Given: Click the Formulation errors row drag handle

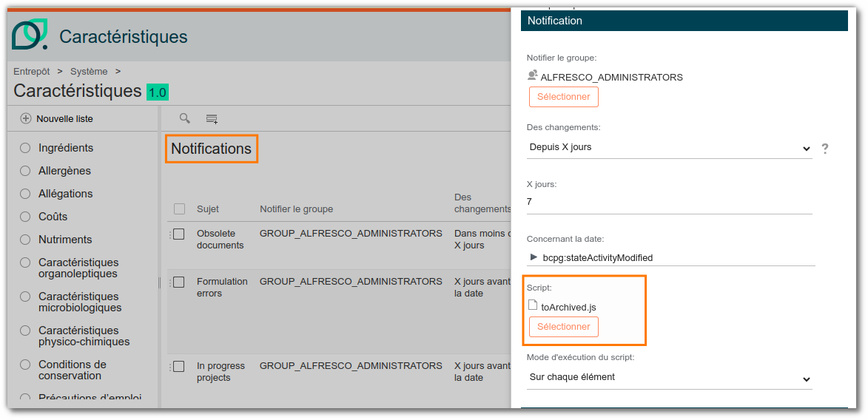Looking at the screenshot, I should [x=170, y=282].
